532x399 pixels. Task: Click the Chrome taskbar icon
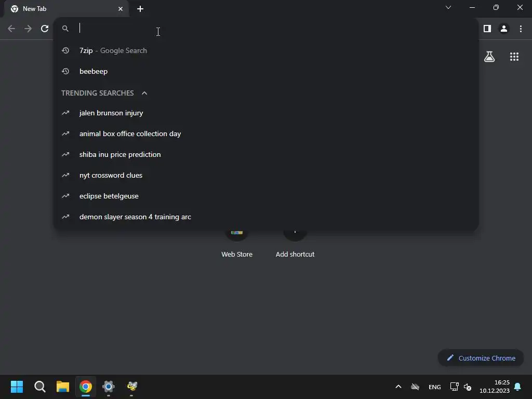86,387
